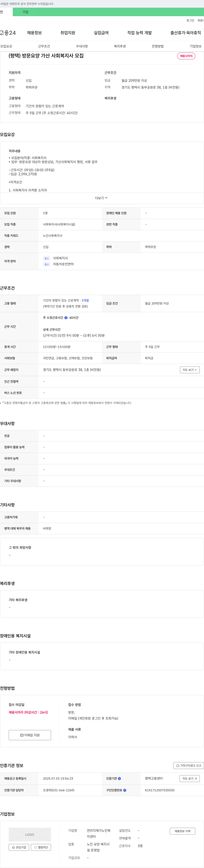The width and height of the screenshot is (204, 868).
Task: Click the blue help icon beside 주 소정근로시간
Action: (66, 318)
